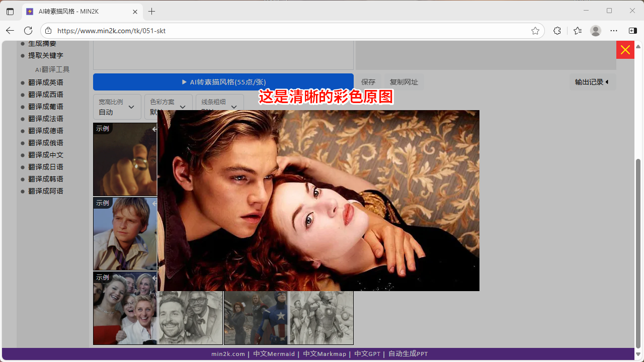Viewport: 644px width, 362px height.
Task: Open the tab actions menu icon
Action: (10, 11)
